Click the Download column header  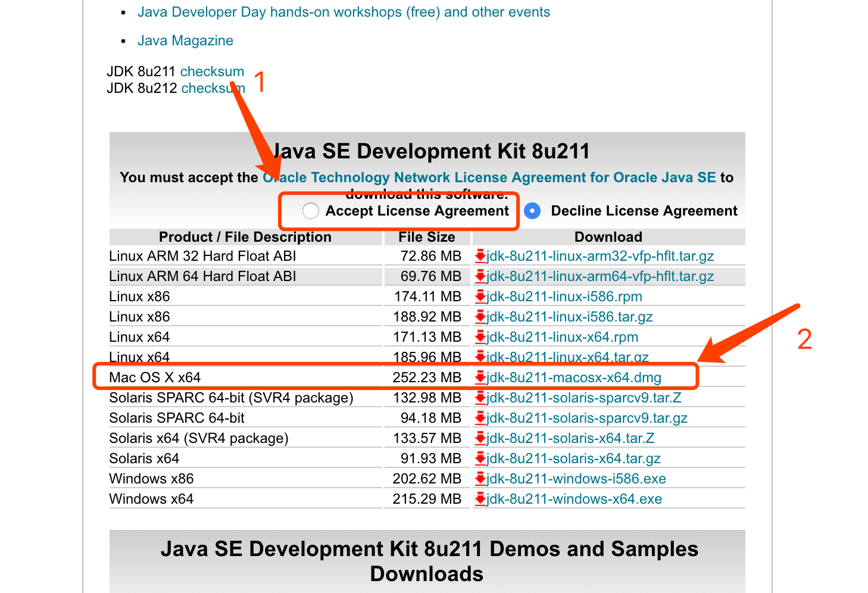tap(608, 237)
